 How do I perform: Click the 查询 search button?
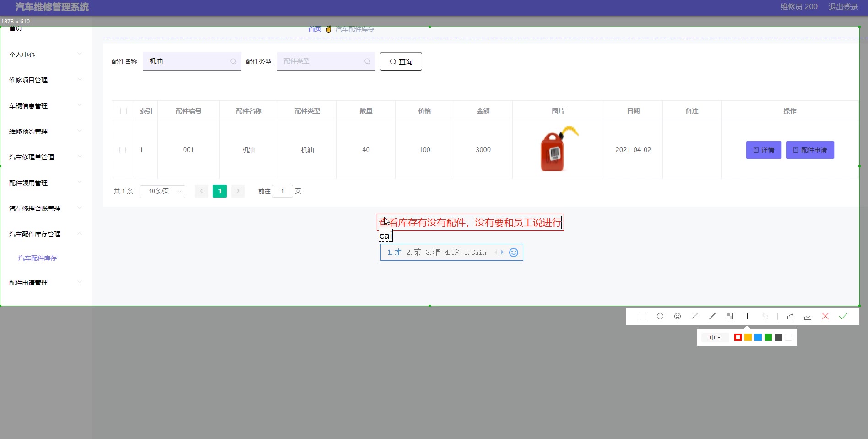pyautogui.click(x=401, y=61)
